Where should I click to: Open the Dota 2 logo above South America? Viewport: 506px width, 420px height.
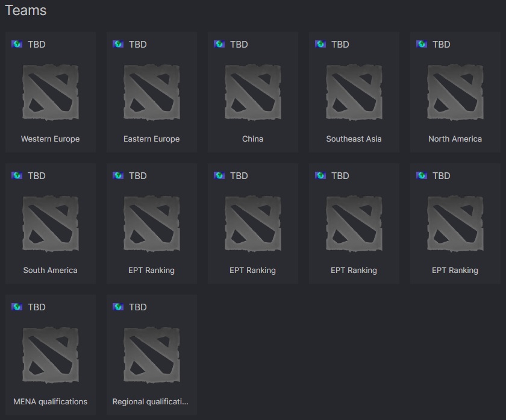tap(51, 224)
